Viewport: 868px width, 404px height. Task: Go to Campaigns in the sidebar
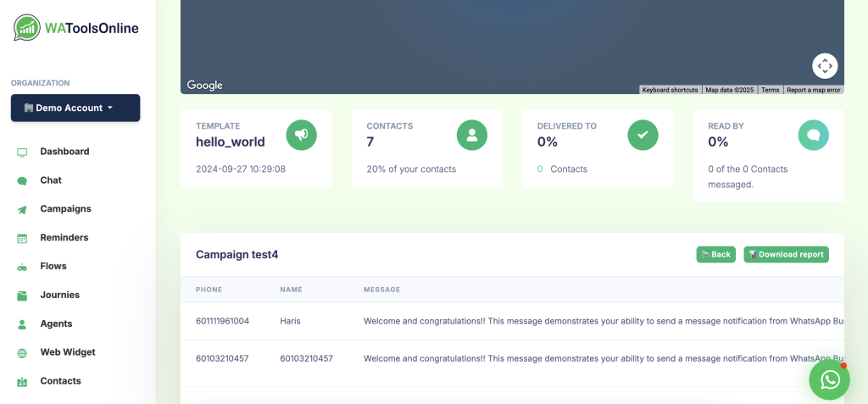pyautogui.click(x=65, y=209)
